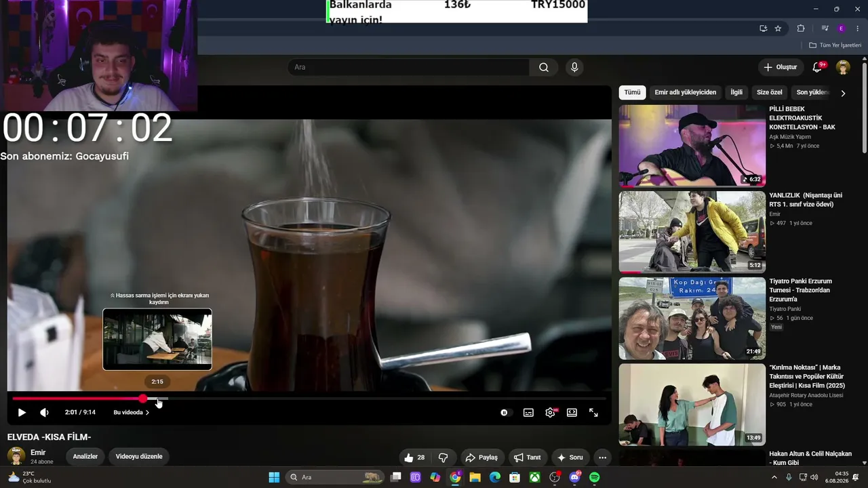Share the video via Paylaş

click(481, 457)
